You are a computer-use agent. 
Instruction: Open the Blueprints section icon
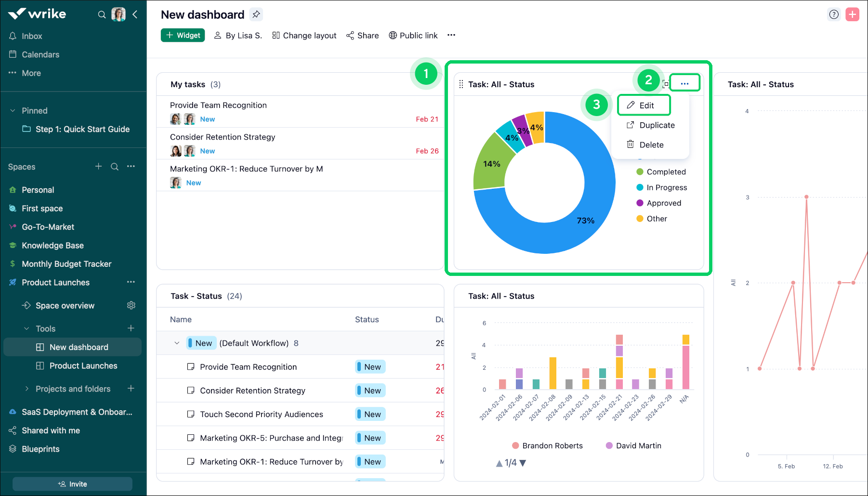pyautogui.click(x=13, y=448)
